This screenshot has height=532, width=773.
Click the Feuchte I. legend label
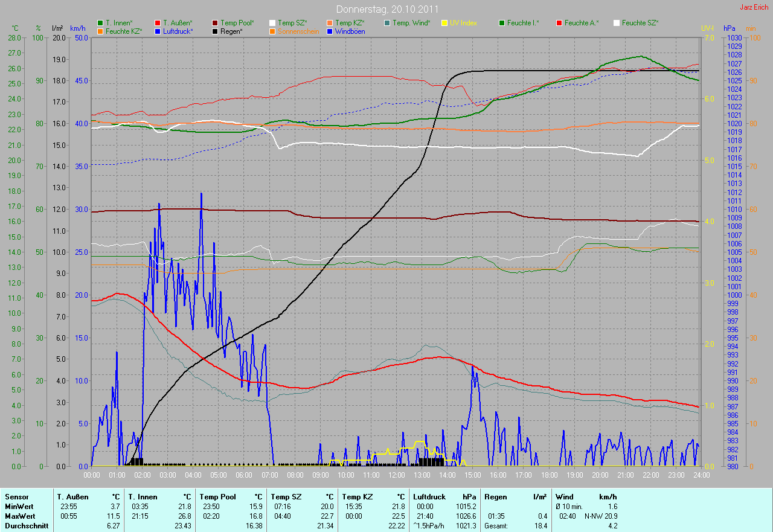(523, 23)
